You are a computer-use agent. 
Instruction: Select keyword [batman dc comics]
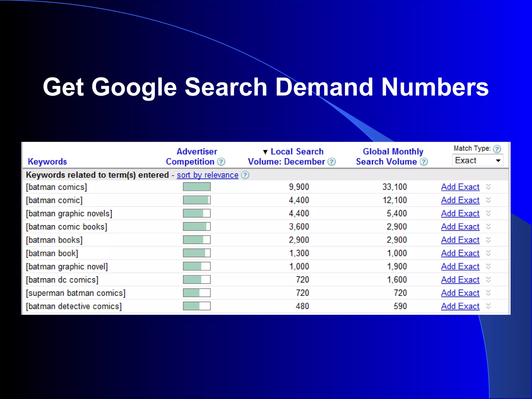[62, 280]
